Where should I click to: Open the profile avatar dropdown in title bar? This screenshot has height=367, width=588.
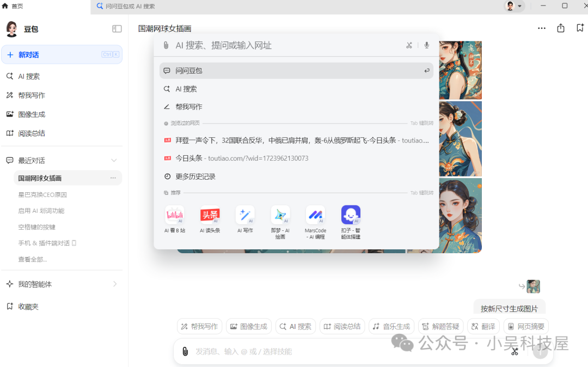coord(514,6)
